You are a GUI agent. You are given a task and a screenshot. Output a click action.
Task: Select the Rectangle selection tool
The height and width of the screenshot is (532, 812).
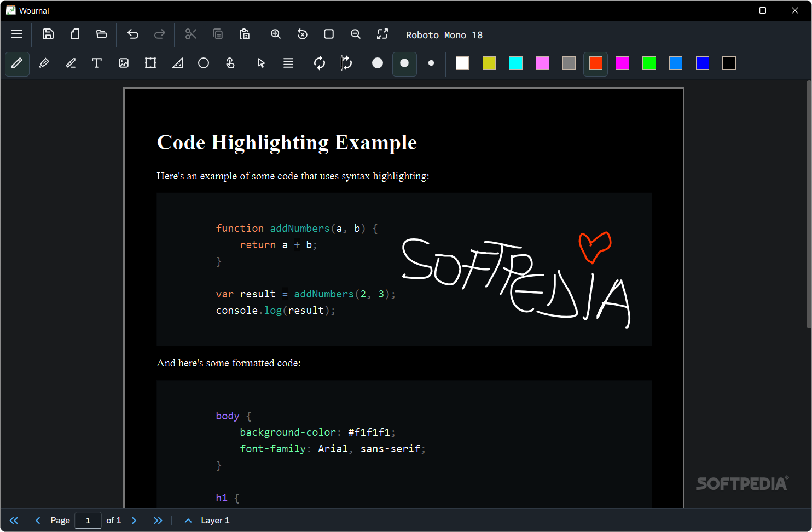point(150,63)
